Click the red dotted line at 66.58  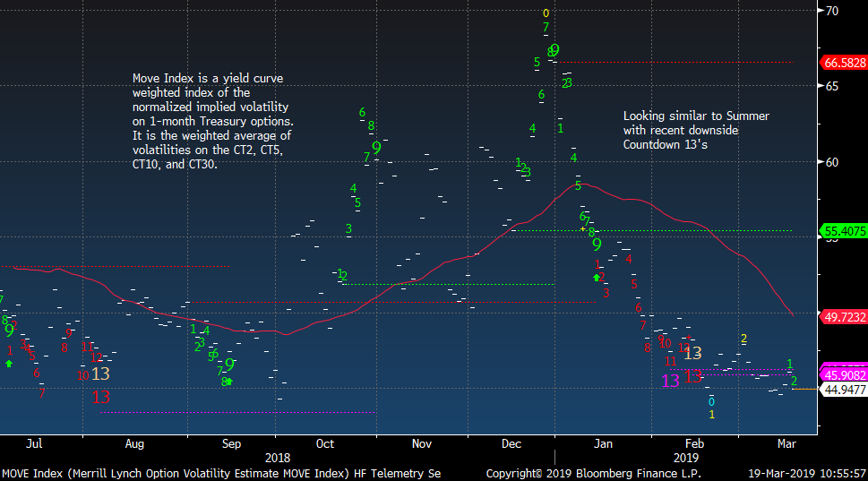pyautogui.click(x=677, y=63)
